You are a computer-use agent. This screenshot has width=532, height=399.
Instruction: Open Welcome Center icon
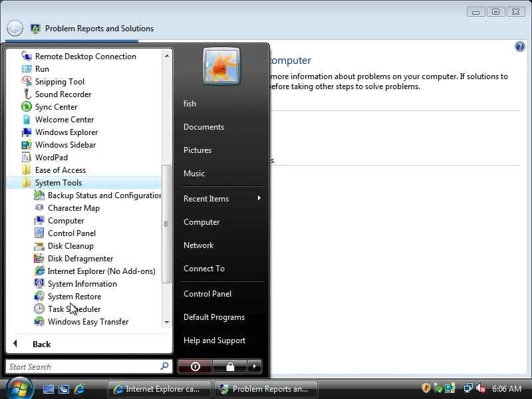[x=27, y=119]
